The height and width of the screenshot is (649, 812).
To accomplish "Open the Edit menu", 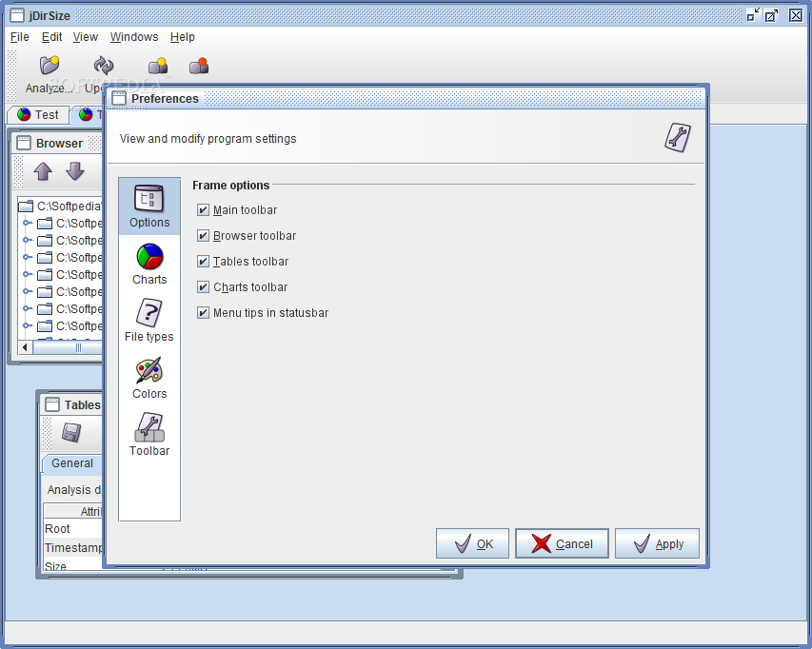I will pos(51,37).
